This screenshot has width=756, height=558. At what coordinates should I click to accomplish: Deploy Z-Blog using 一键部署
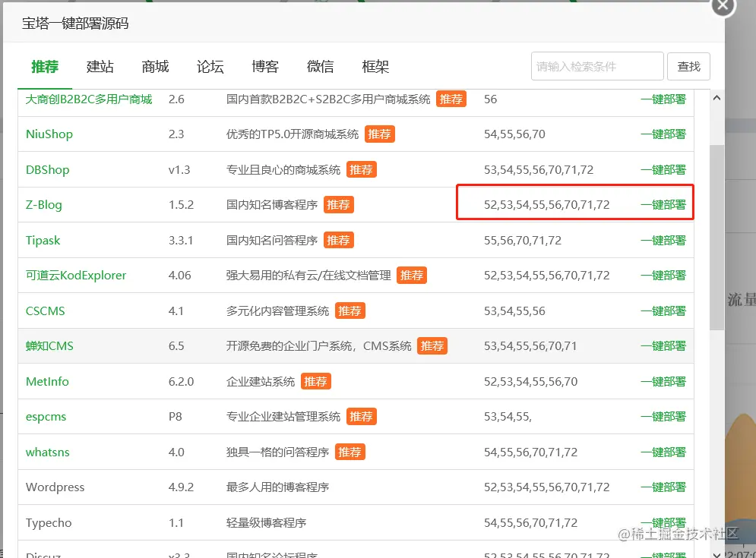(663, 205)
